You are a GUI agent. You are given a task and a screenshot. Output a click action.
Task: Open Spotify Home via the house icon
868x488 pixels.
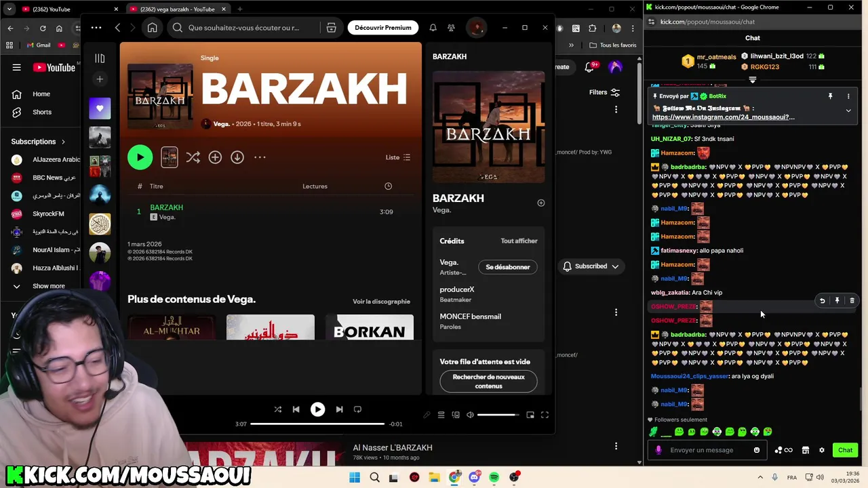[153, 28]
